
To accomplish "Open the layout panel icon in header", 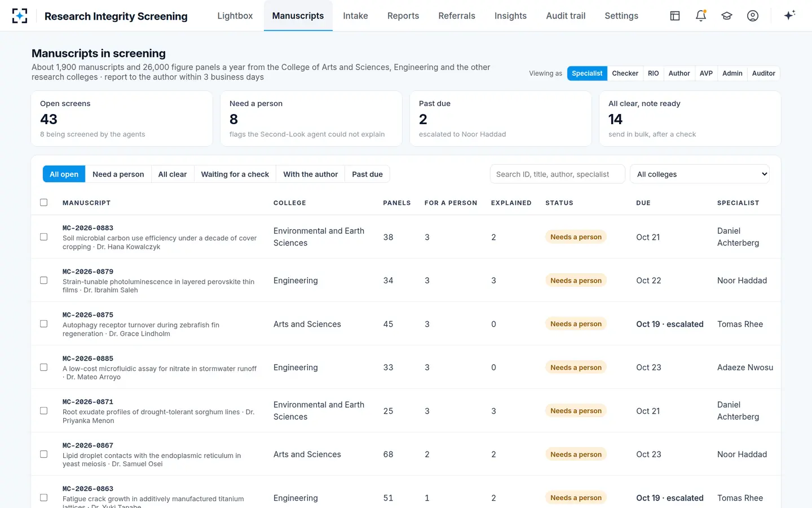I will point(675,16).
